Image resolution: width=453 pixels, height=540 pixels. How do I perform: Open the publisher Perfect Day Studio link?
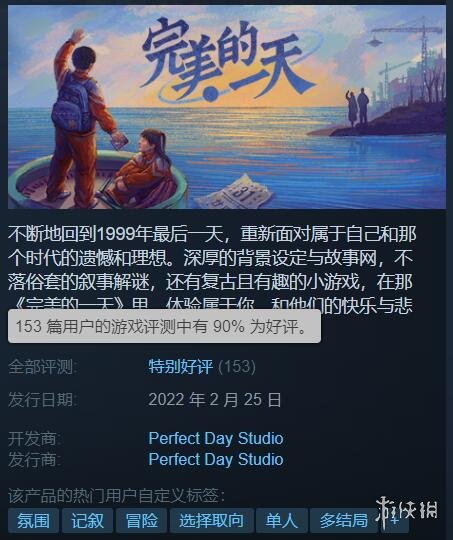216,459
